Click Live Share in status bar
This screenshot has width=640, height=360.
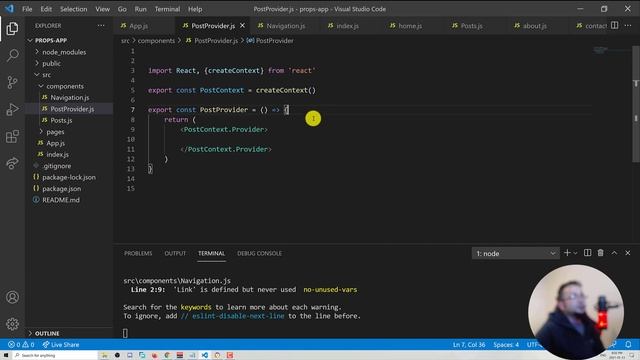tap(61, 344)
